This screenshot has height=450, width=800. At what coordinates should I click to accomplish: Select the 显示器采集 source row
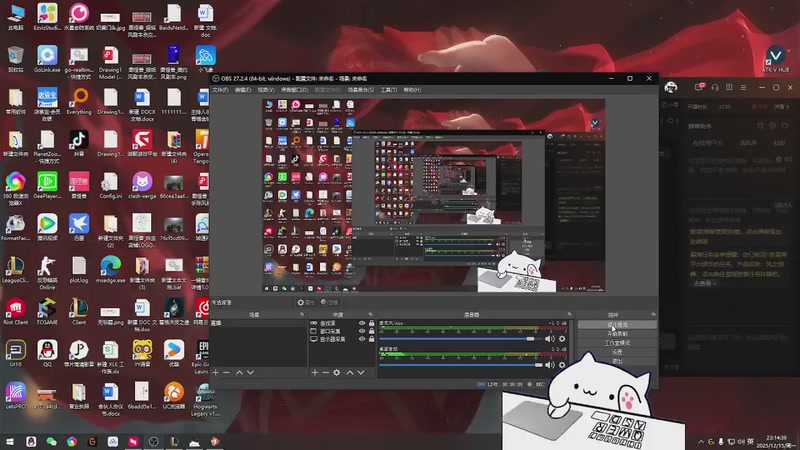(342, 339)
